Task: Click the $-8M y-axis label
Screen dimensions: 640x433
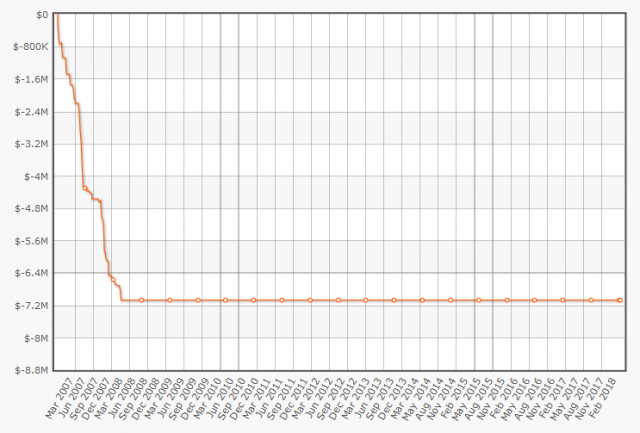Action: click(36, 338)
